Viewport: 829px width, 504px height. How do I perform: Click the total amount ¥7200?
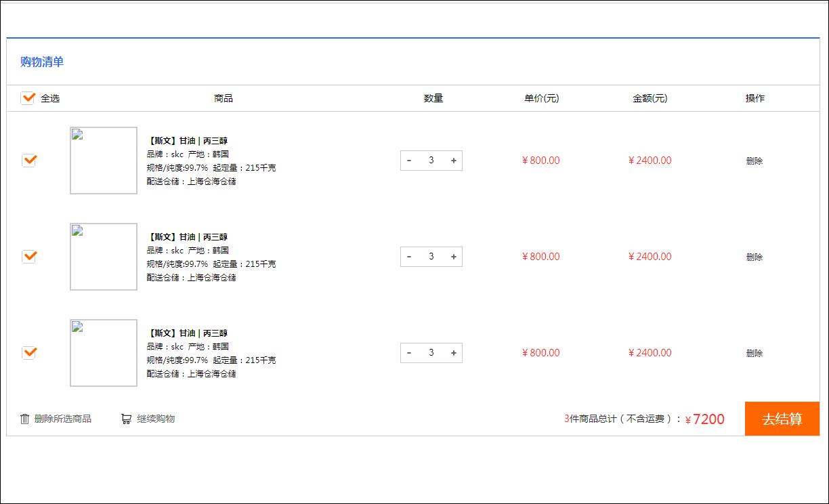[x=705, y=419]
